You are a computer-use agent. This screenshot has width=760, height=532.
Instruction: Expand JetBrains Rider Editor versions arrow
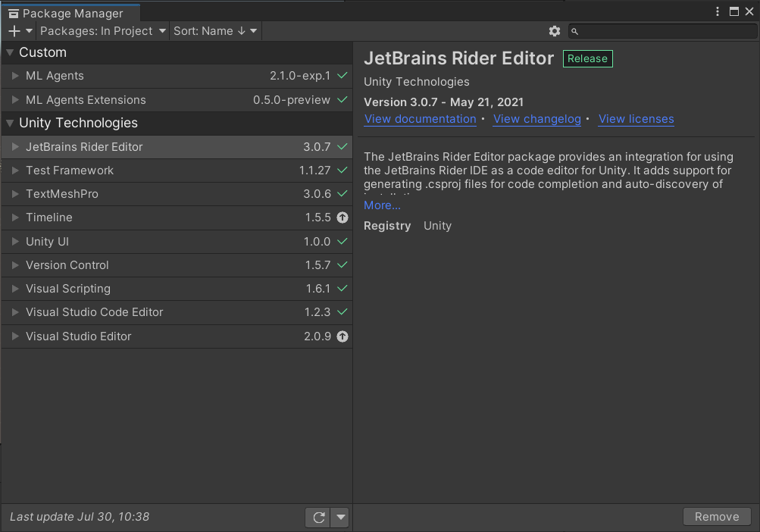pos(15,147)
